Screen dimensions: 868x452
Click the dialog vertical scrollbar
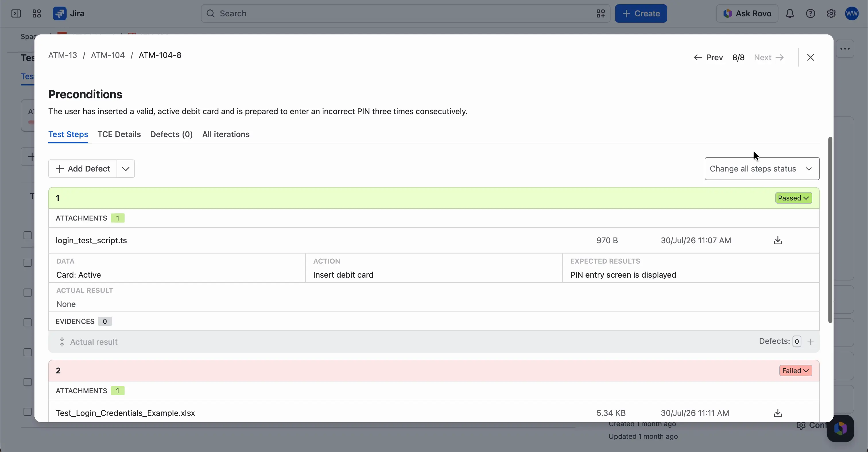[x=830, y=230]
